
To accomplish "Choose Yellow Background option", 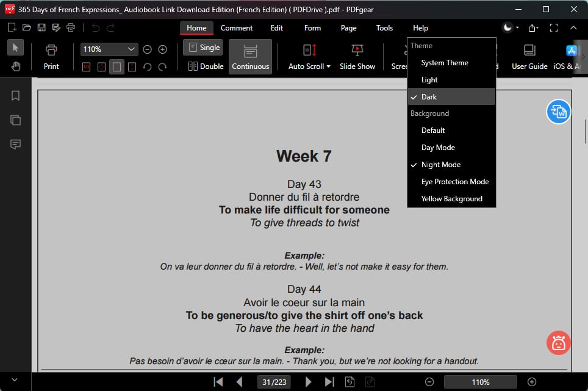I will pos(451,199).
